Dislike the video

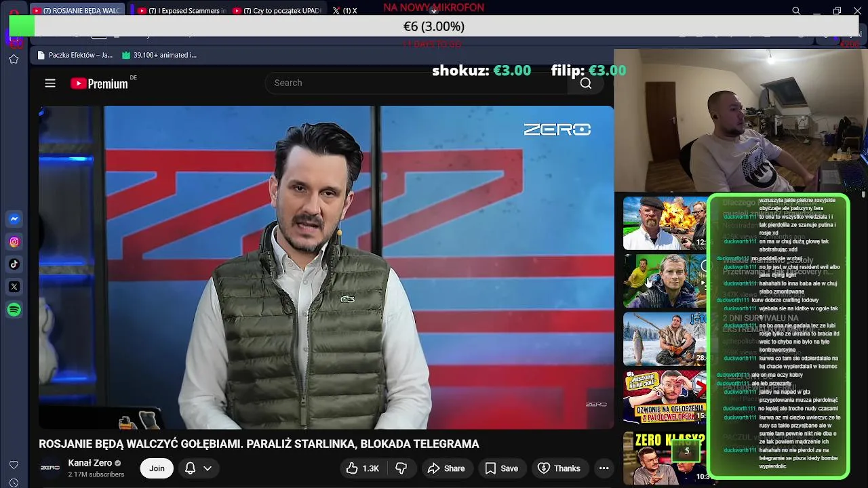click(x=401, y=468)
